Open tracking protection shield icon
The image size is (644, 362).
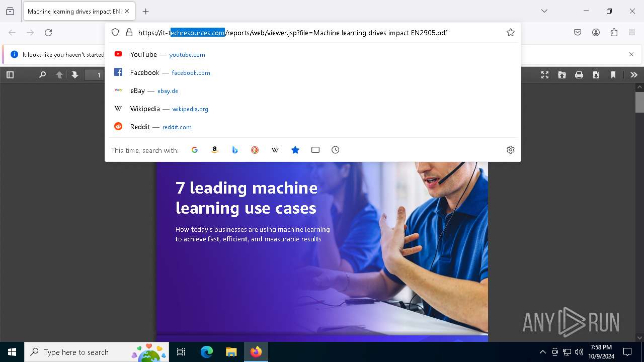(115, 33)
